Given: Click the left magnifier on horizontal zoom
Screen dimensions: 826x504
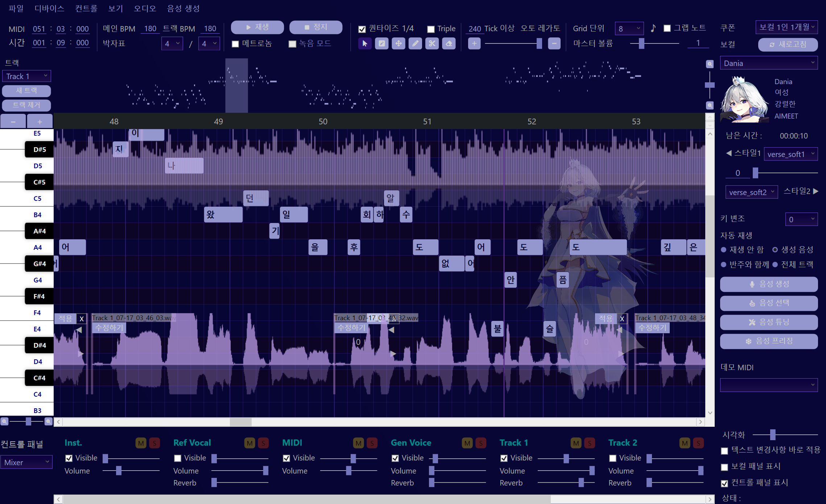Looking at the screenshot, I should [x=4, y=421].
